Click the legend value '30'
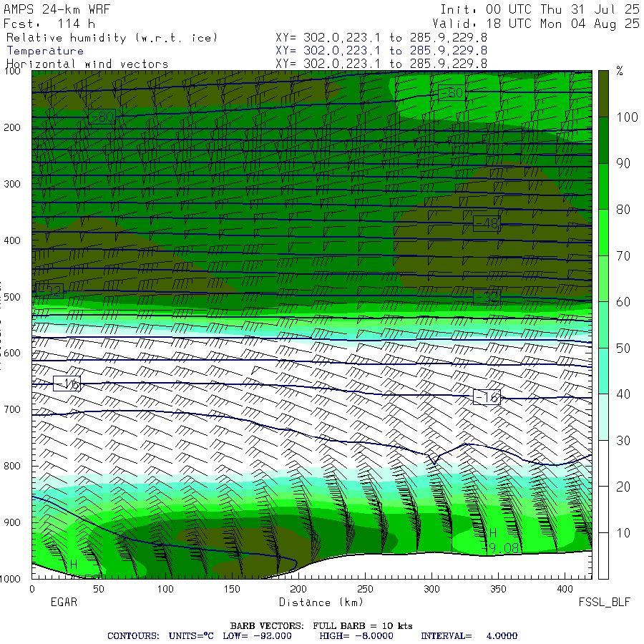The image size is (644, 644). 623,441
